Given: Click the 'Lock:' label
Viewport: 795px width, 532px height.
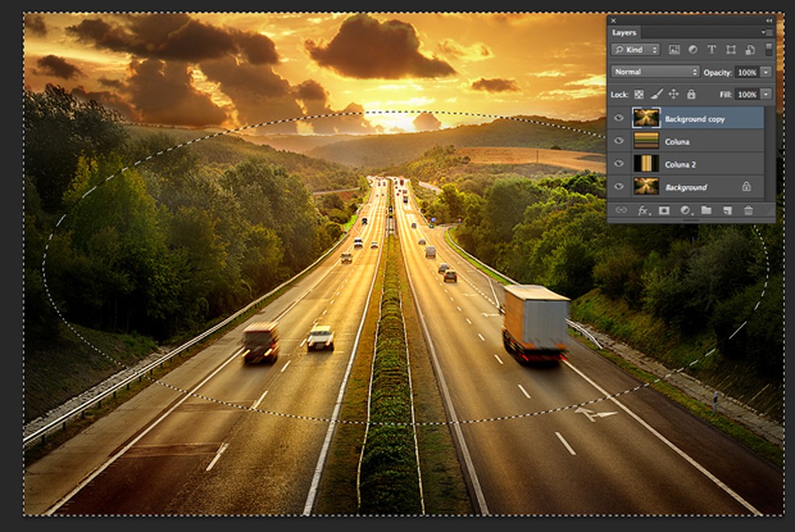Looking at the screenshot, I should tap(620, 94).
